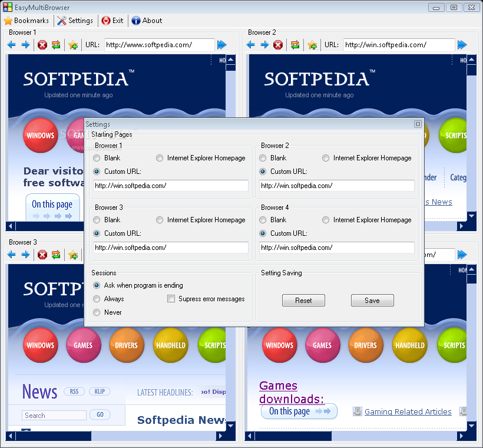Open the About menu item
This screenshot has height=448, width=483.
(147, 21)
